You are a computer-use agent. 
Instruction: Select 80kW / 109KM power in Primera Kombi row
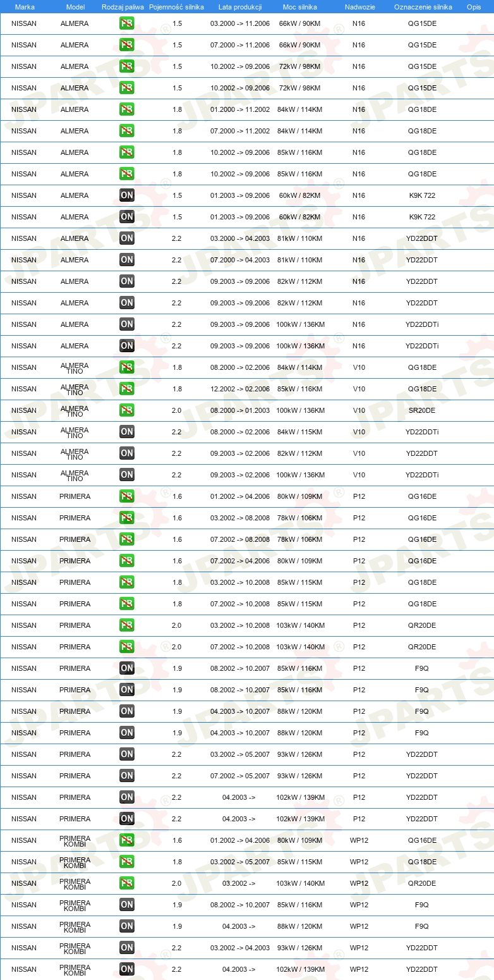301,840
